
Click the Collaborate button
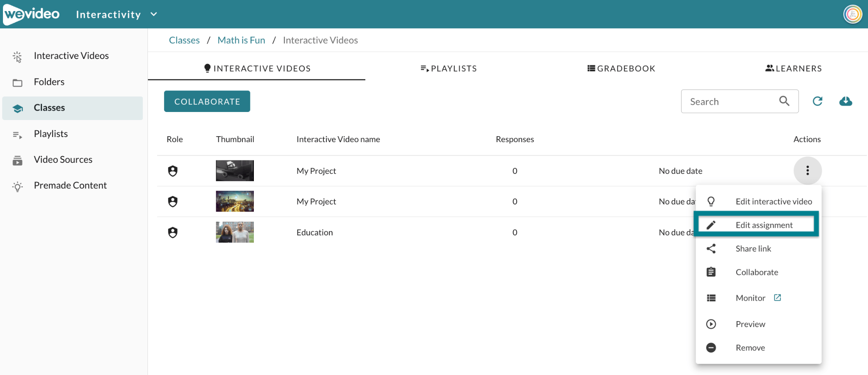pos(207,101)
